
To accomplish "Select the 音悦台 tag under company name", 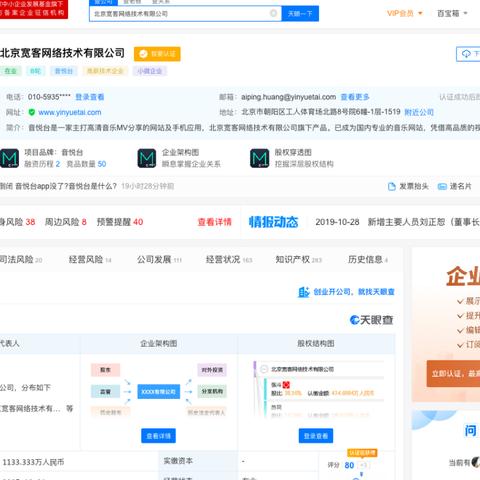I will coord(64,71).
